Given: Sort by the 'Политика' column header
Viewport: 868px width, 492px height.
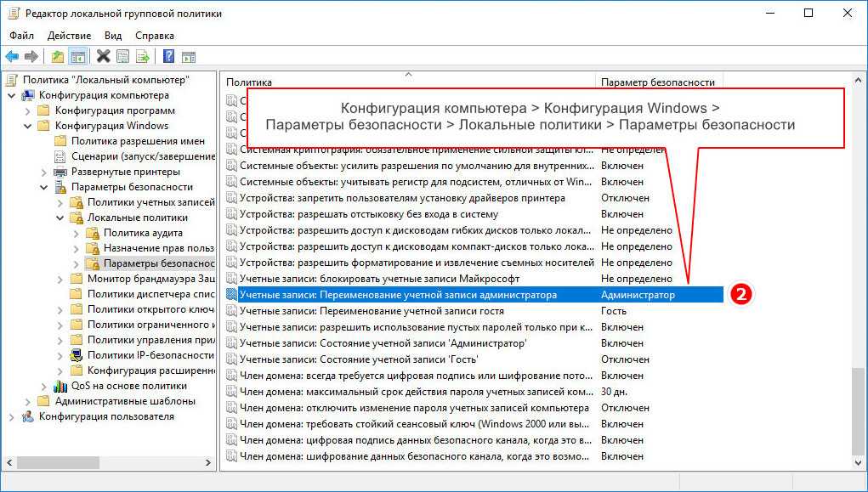Looking at the screenshot, I should click(x=410, y=82).
